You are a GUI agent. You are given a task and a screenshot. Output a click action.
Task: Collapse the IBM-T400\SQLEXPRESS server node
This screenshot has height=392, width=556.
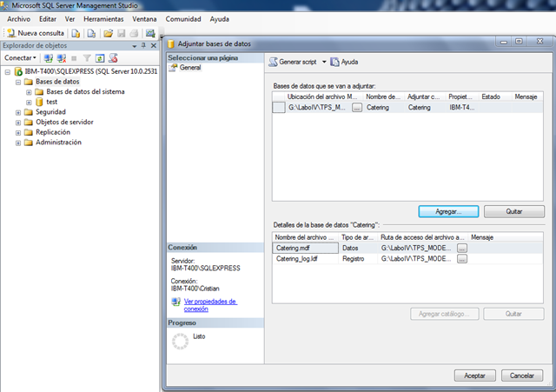tap(8, 71)
